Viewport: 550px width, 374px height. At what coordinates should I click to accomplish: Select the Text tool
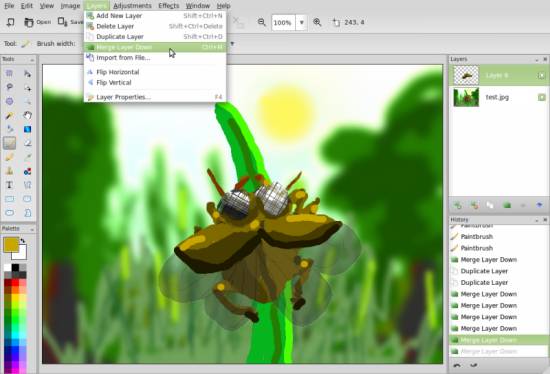9,185
